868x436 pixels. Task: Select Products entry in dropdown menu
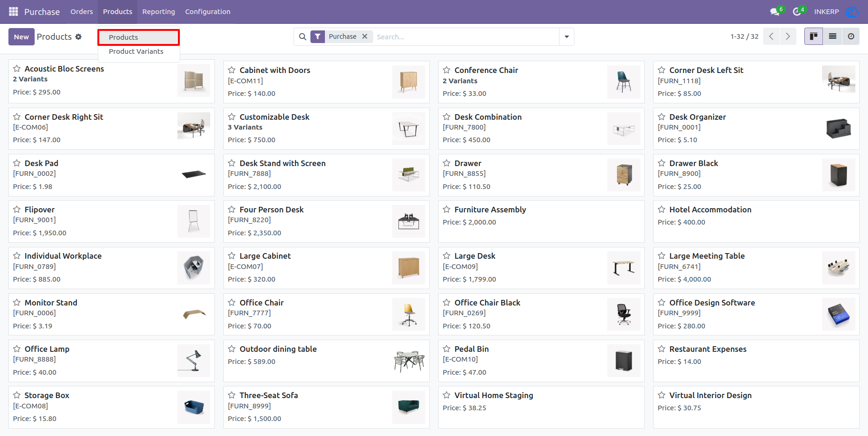[139, 37]
